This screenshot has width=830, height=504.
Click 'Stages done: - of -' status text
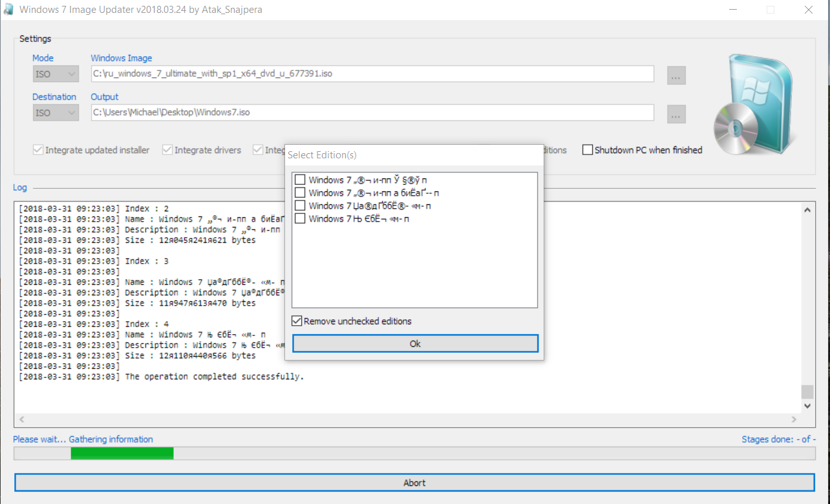coord(779,439)
